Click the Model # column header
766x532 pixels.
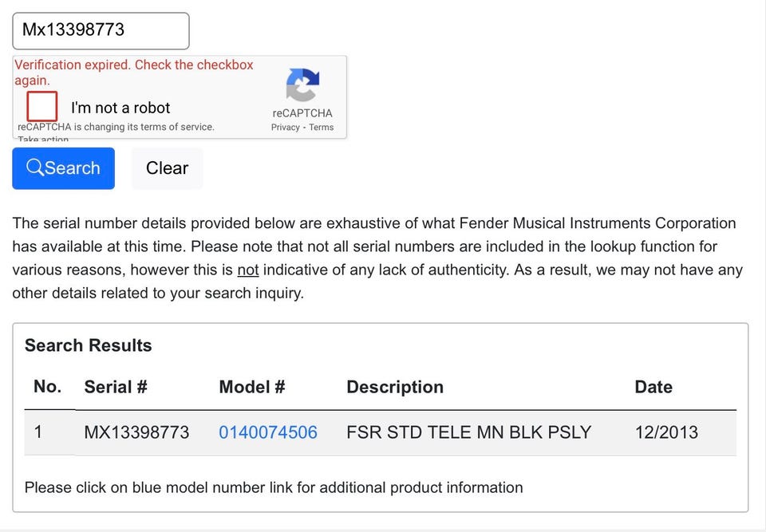click(252, 387)
